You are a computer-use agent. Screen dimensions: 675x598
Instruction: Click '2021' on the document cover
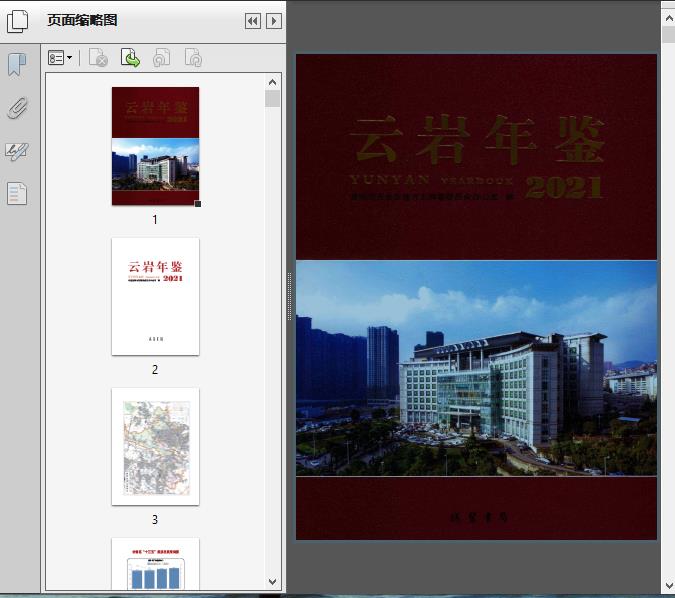point(564,188)
